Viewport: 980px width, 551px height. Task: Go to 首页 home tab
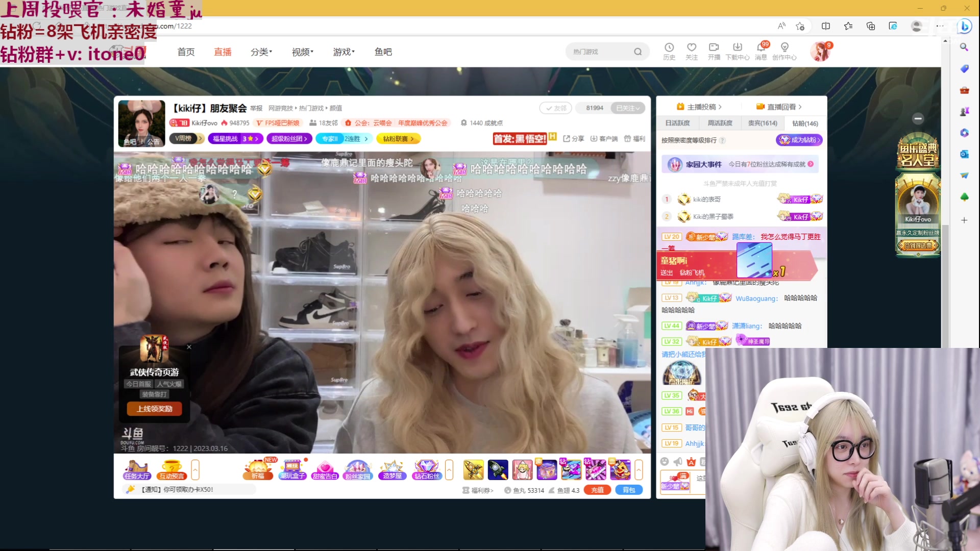[x=186, y=52]
